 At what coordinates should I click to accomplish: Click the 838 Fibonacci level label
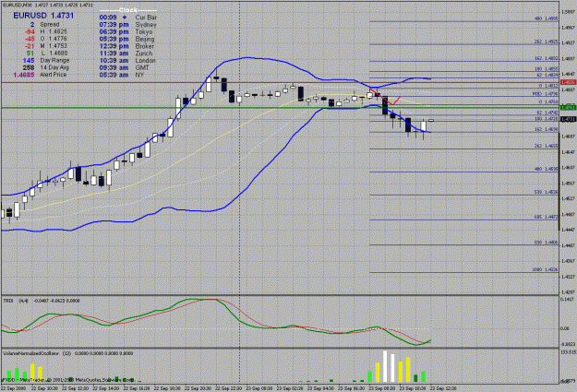point(546,243)
